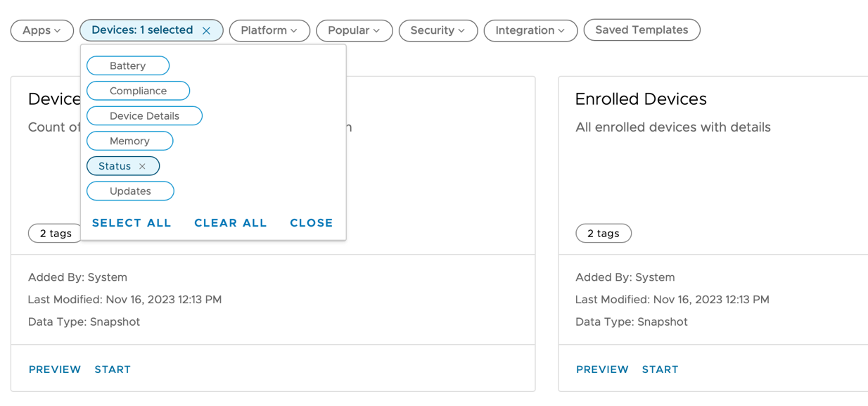
Task: Expand the Integration filter dropdown
Action: (530, 30)
